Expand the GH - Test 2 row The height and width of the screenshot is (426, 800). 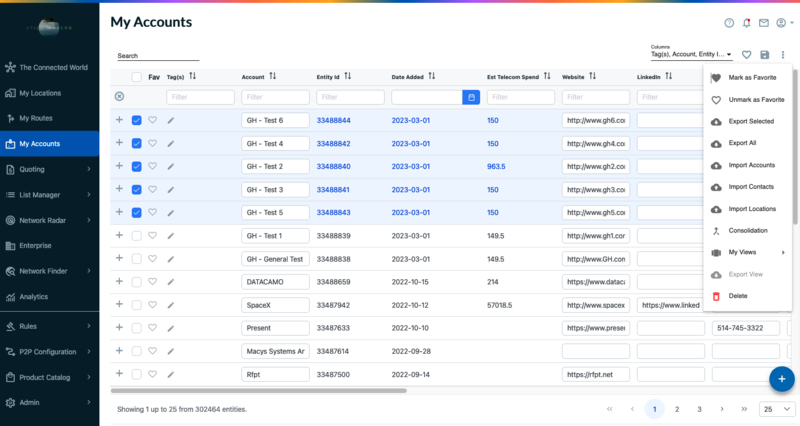pos(119,166)
